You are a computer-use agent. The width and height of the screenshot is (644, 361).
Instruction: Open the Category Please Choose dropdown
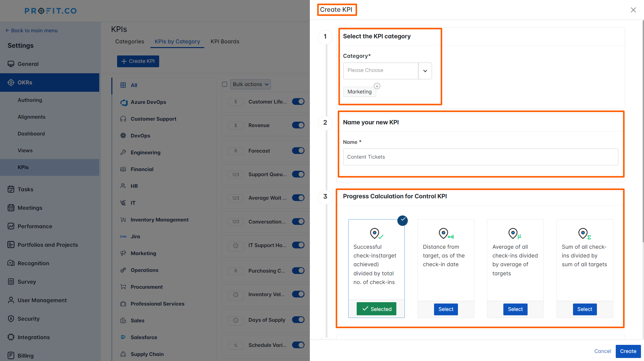[380, 71]
